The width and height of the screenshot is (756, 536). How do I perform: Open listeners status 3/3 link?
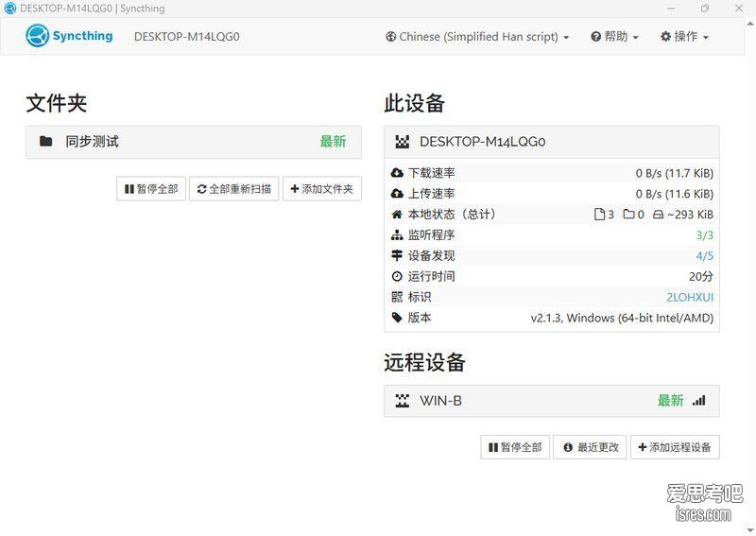click(704, 235)
